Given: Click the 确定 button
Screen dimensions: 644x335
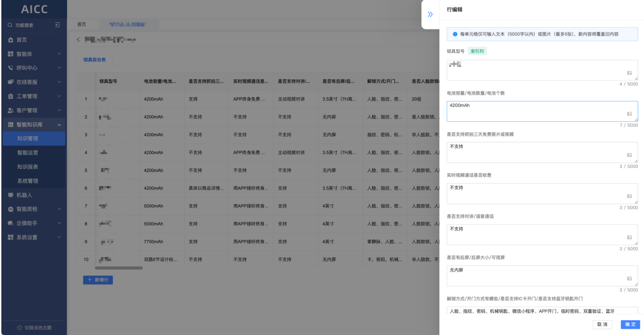Looking at the screenshot, I should tap(630, 324).
